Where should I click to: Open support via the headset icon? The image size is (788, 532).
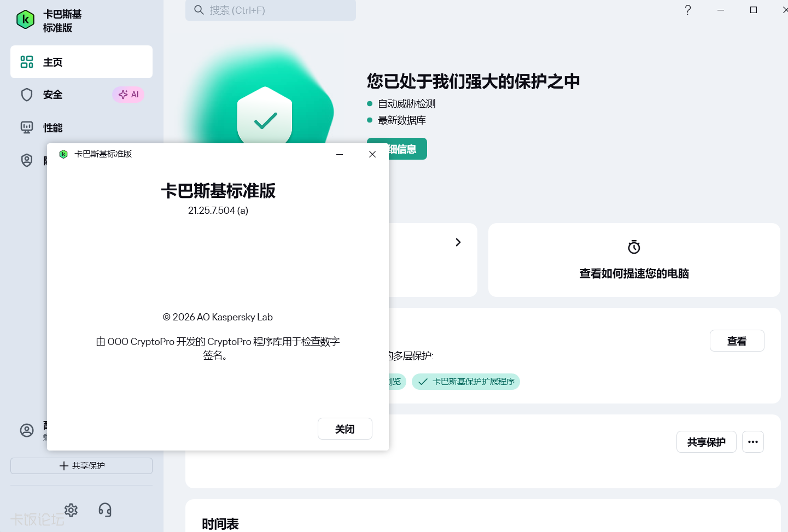tap(105, 510)
